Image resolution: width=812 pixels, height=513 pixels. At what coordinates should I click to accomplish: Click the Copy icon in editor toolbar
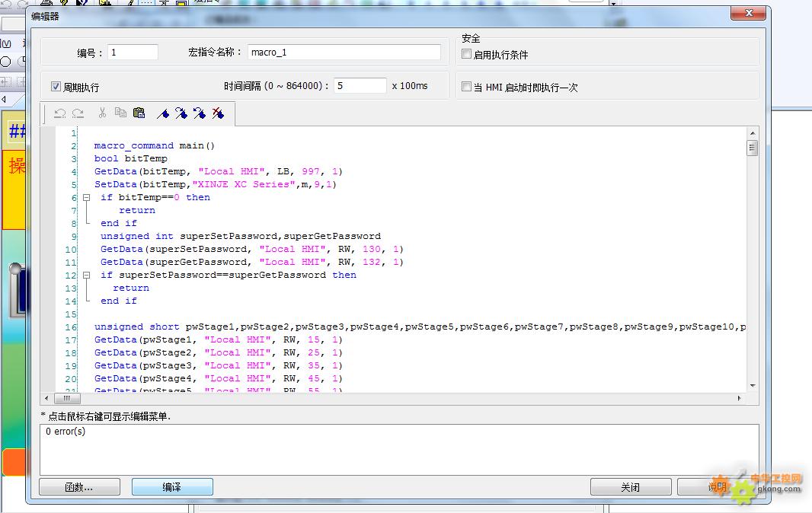120,113
